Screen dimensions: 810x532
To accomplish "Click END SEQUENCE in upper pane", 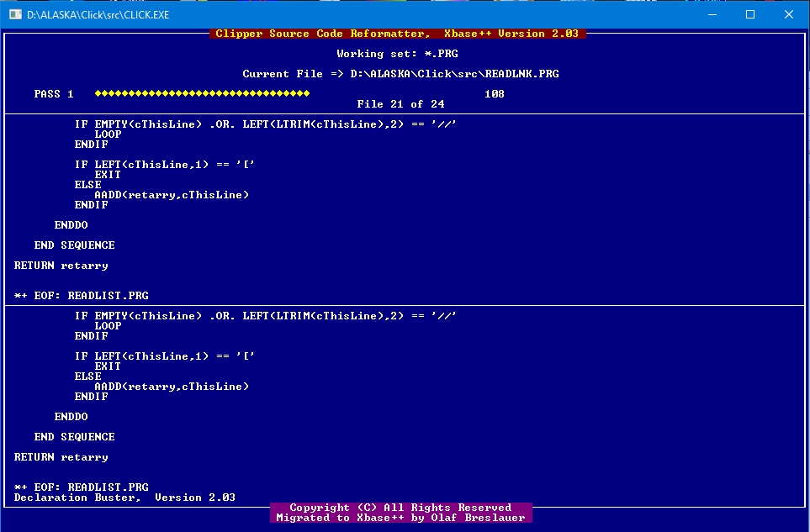I will coord(74,245).
